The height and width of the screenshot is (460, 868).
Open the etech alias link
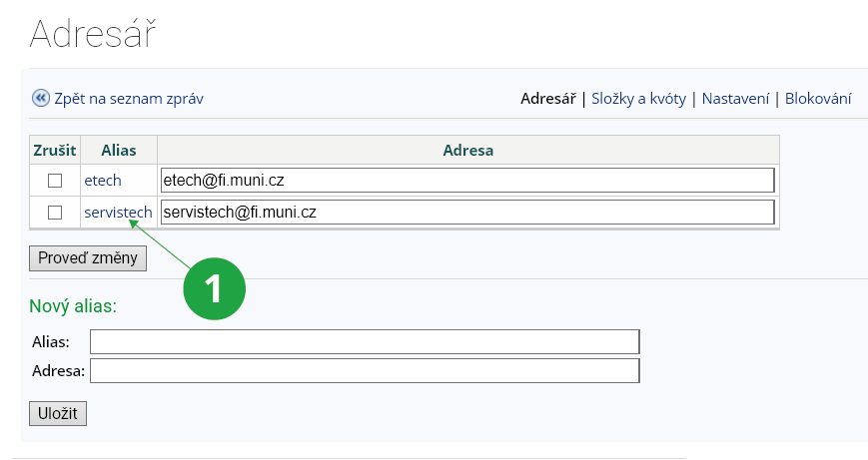pyautogui.click(x=103, y=181)
